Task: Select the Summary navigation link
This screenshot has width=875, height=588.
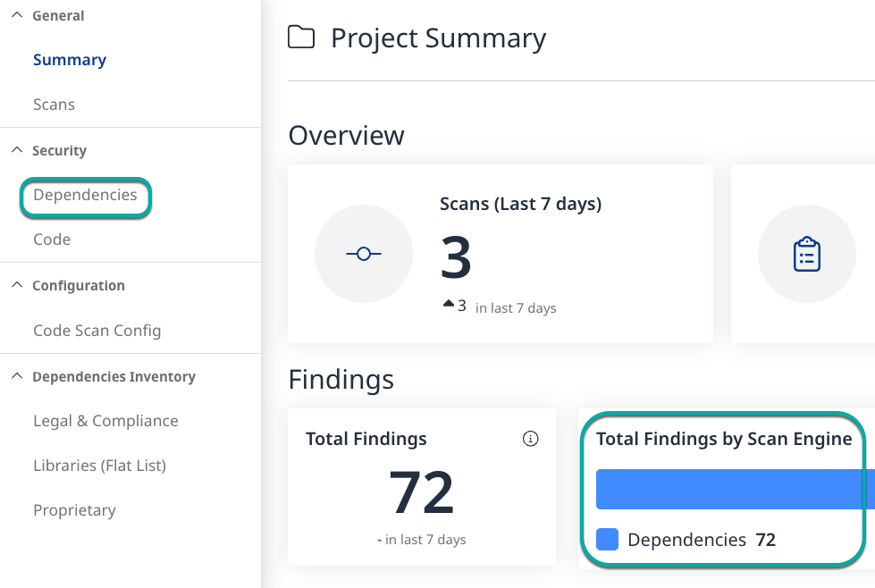Action: [69, 59]
